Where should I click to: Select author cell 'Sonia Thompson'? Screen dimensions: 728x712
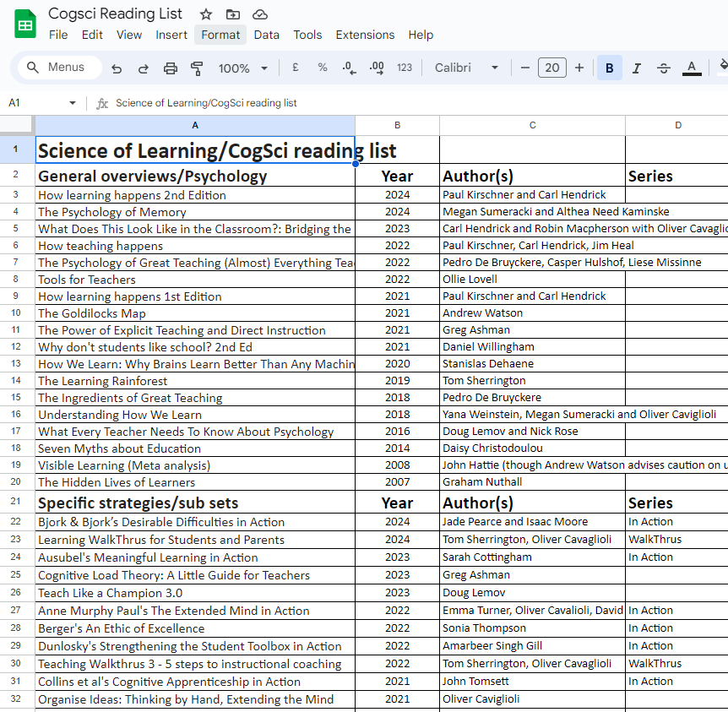[533, 628]
